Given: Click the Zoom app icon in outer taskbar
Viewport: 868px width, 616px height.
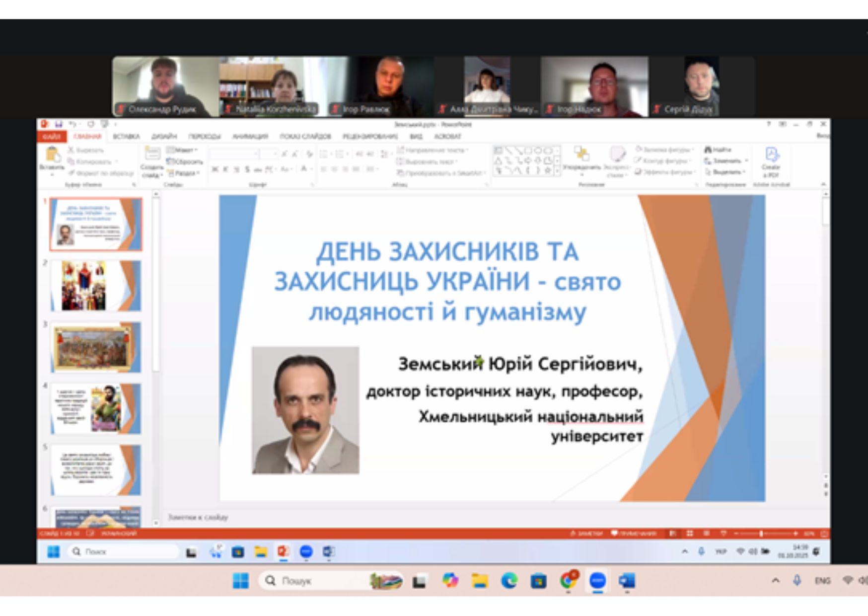Looking at the screenshot, I should coord(597,580).
